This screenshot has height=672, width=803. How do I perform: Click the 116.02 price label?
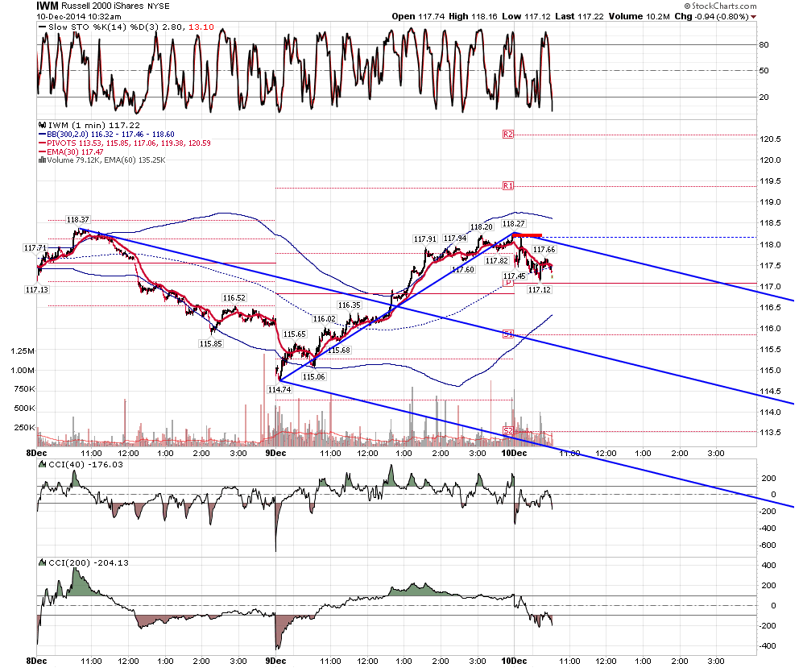324,318
